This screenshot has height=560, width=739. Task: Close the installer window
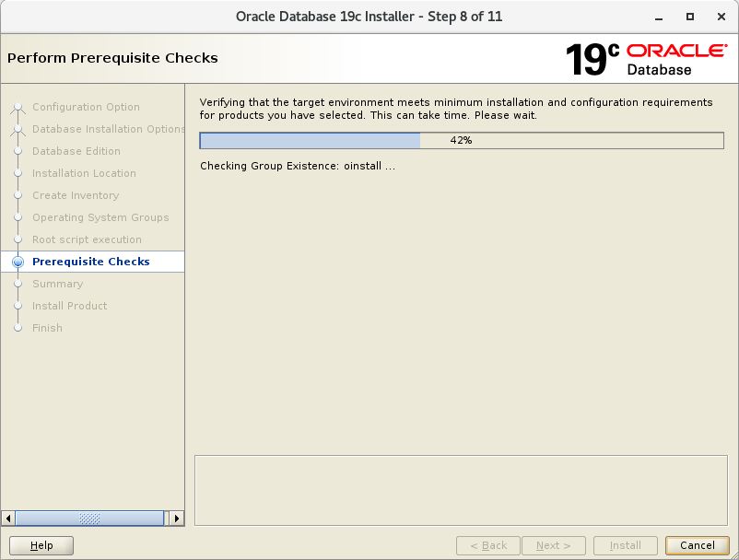(x=721, y=17)
